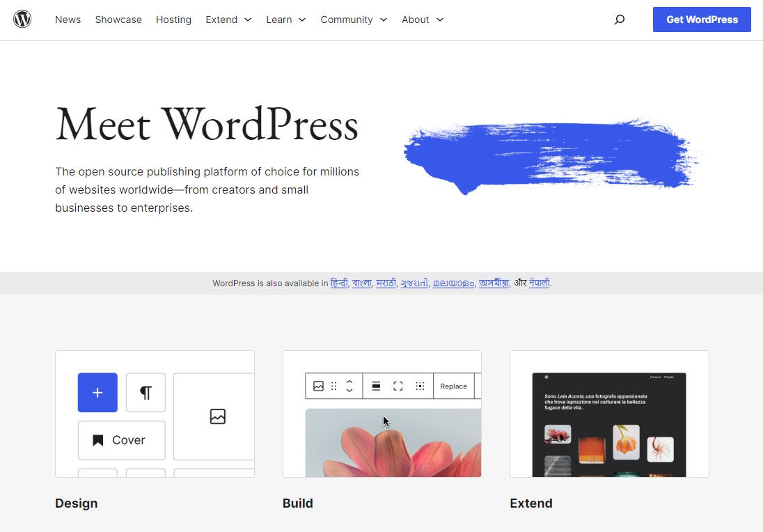The height and width of the screenshot is (532, 763).
Task: Open the Showcase menu item
Action: [118, 19]
